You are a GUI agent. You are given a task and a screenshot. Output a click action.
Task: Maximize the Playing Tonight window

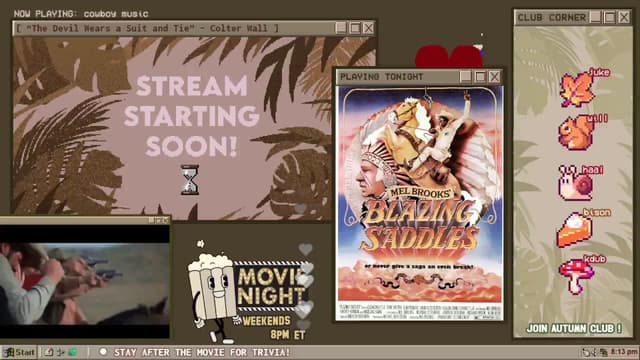point(480,77)
